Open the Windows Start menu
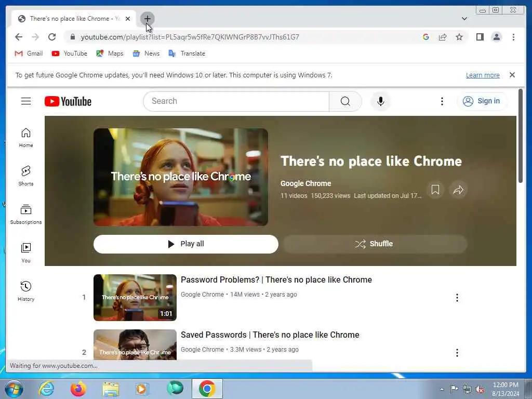 14,389
